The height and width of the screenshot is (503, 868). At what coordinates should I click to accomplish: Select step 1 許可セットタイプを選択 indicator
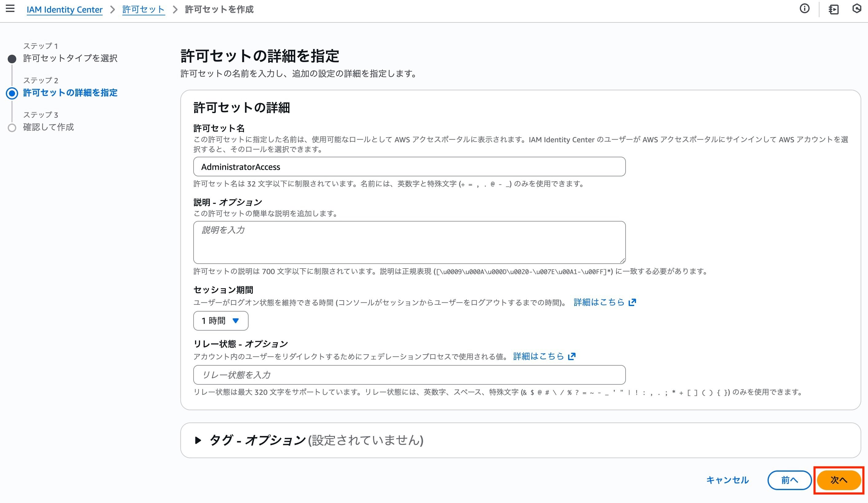point(12,59)
